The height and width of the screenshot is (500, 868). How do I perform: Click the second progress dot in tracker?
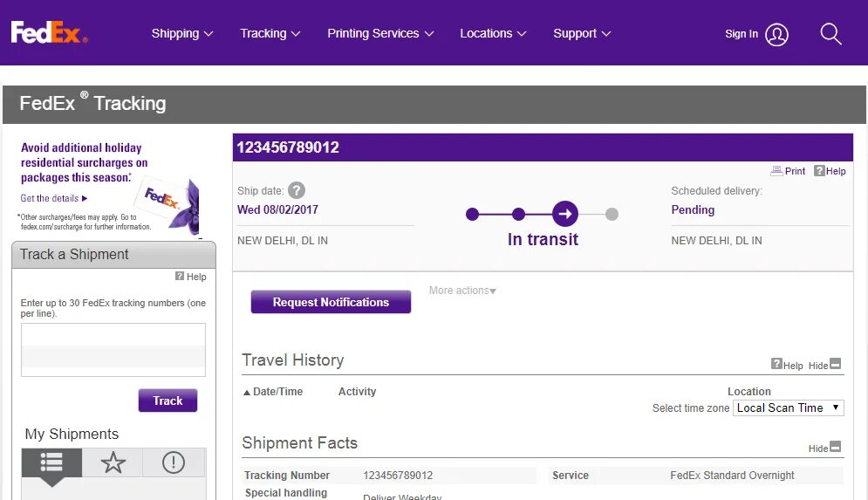[519, 214]
